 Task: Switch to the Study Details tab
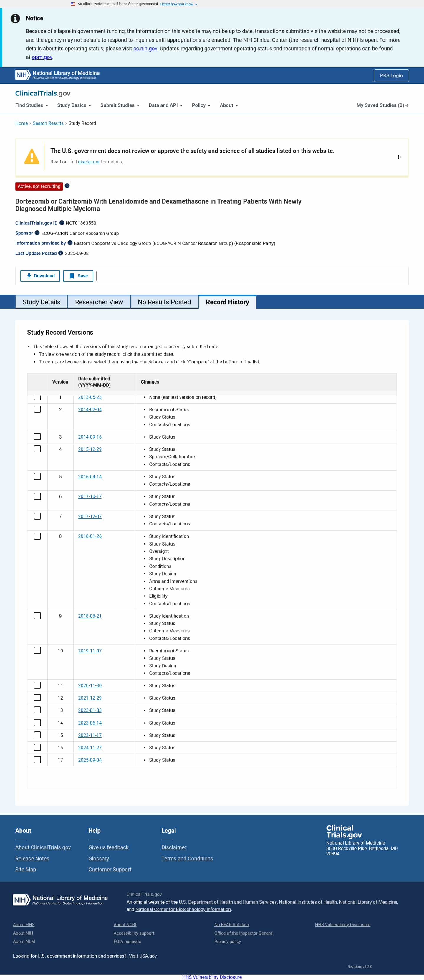pos(42,302)
